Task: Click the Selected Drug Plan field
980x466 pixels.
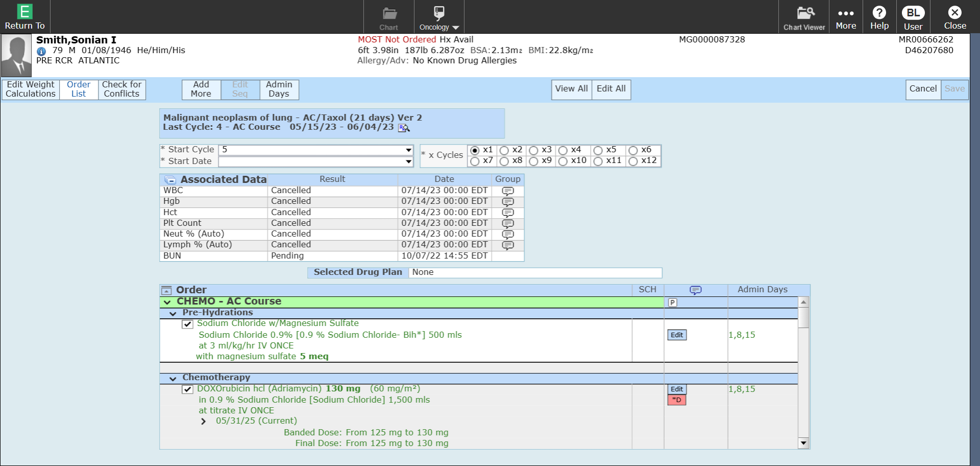Action: [535, 273]
